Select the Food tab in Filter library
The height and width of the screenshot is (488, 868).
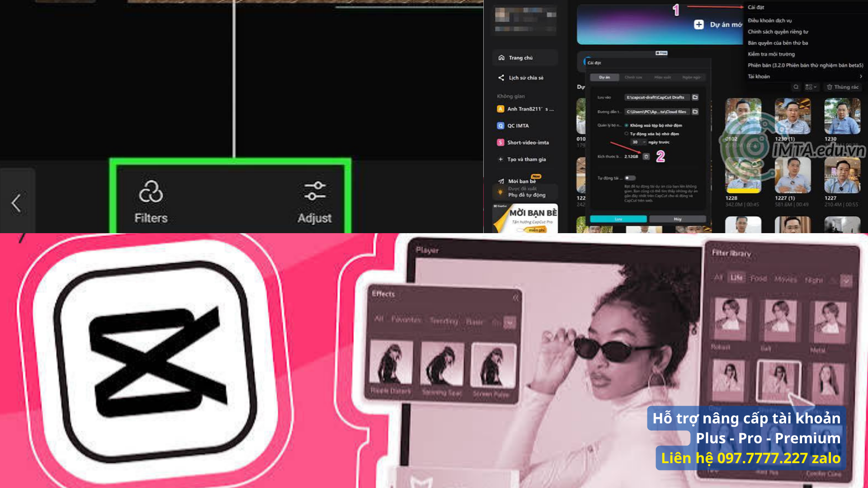click(x=759, y=278)
